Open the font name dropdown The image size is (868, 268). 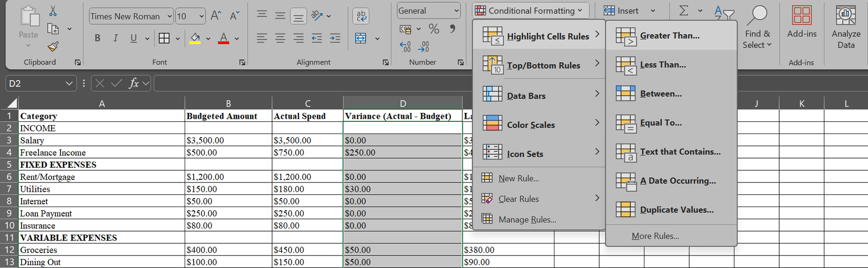pos(169,16)
